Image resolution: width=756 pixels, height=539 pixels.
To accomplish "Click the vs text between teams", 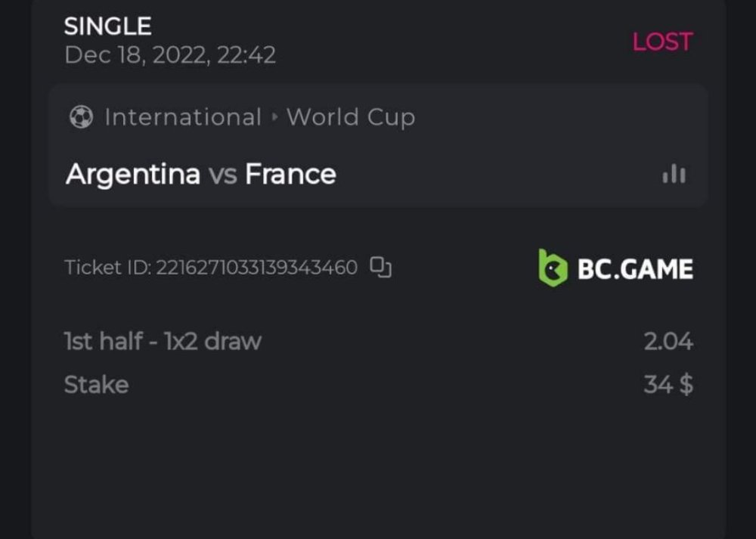I will pos(223,175).
